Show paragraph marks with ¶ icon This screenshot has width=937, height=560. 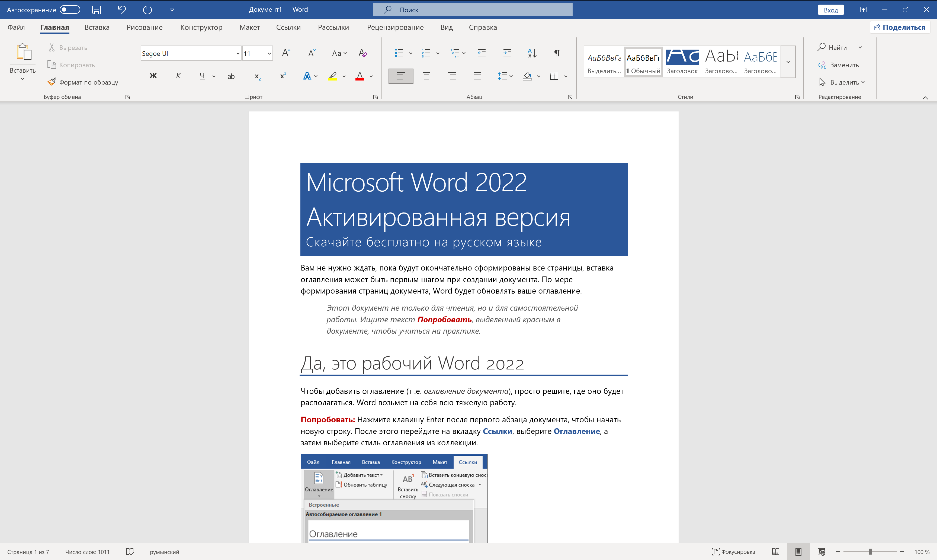(x=557, y=53)
